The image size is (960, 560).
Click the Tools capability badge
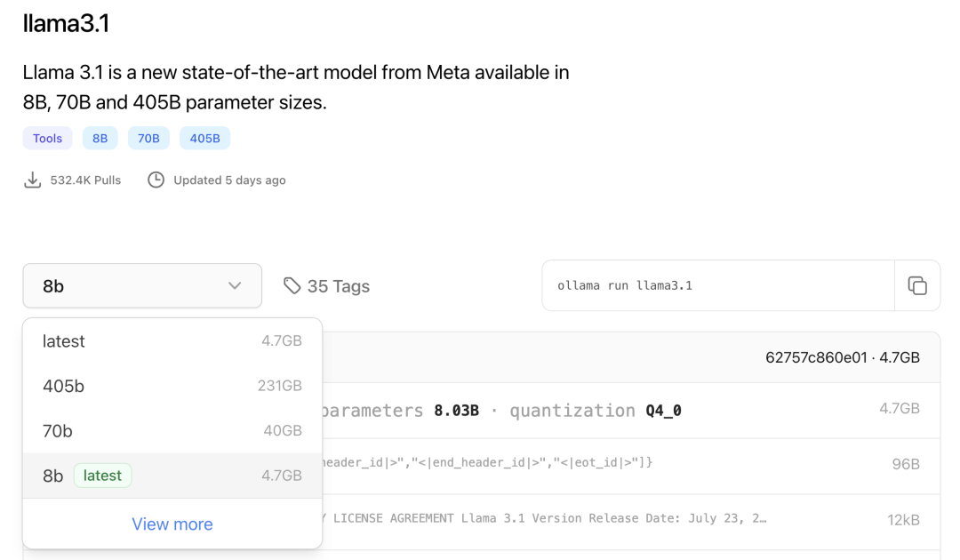48,139
